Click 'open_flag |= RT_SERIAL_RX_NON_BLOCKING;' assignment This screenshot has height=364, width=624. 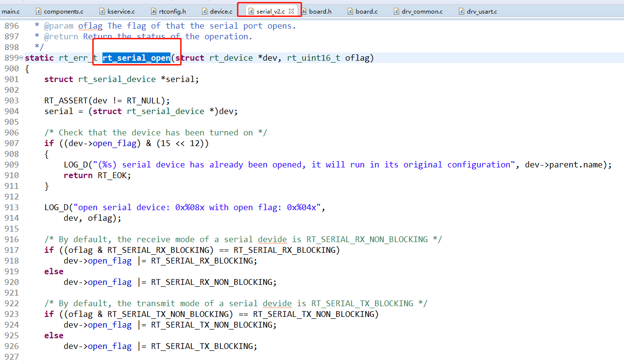(182, 282)
